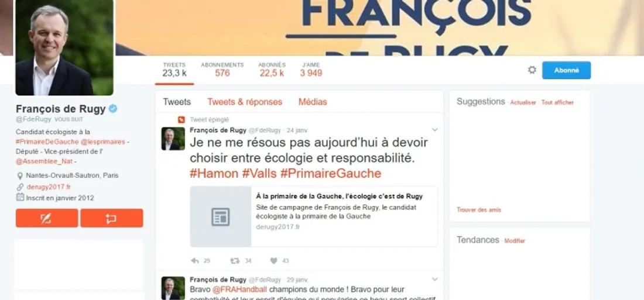Open the Abonnements count of 576

point(222,70)
